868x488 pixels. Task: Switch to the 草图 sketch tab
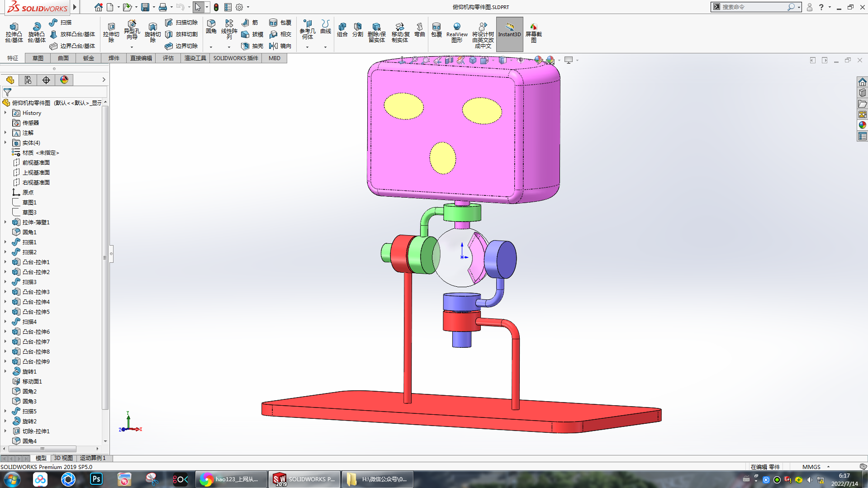[38, 58]
